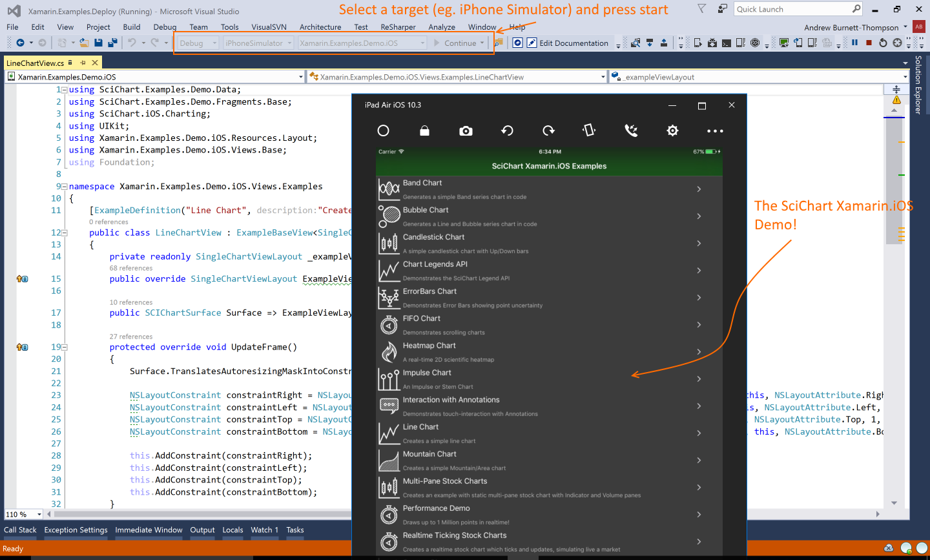Collapse the LineChartView class region at line 12
Viewport: 930px width, 560px height.
pyautogui.click(x=65, y=233)
